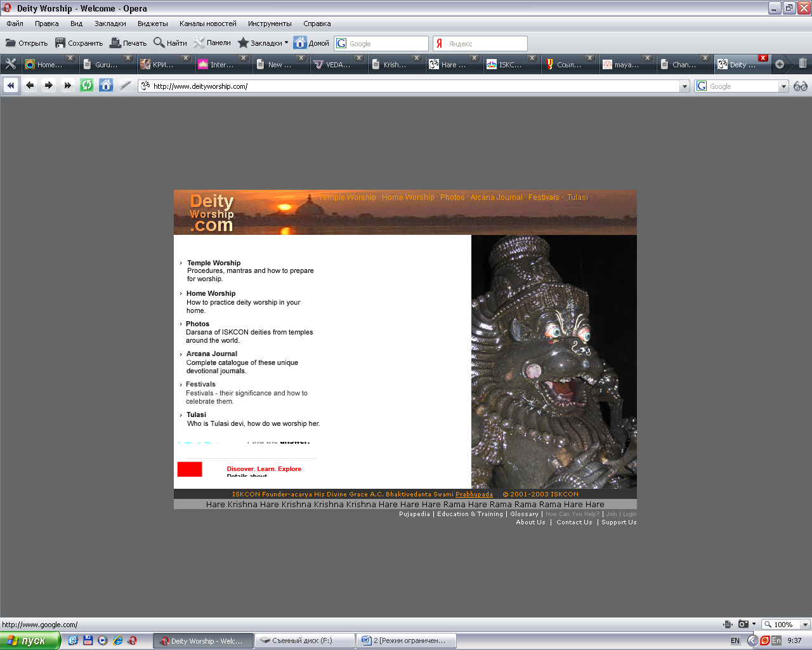Open the Tulasi link in page header
Viewport: 812px width, 650px height.
tap(577, 197)
